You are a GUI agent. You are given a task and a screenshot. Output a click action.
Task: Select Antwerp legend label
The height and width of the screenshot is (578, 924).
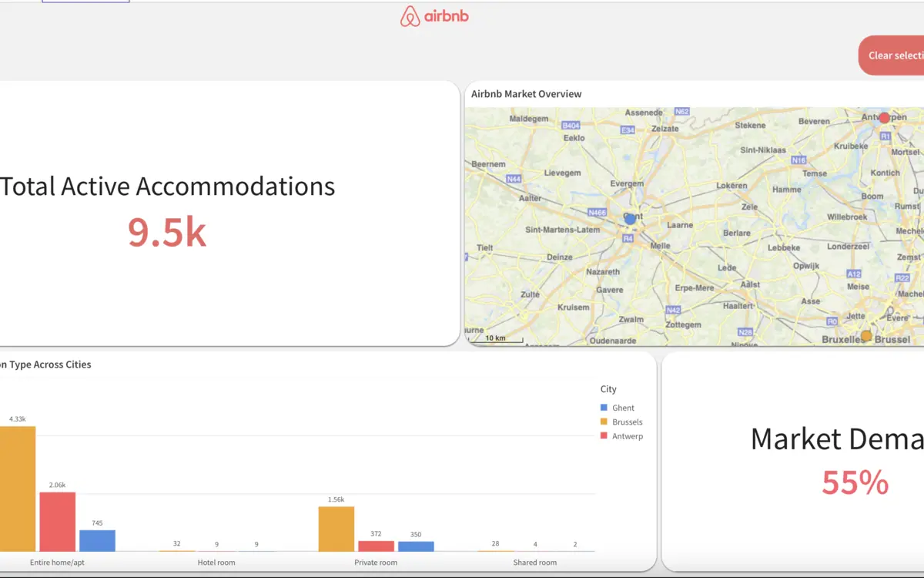(x=628, y=436)
